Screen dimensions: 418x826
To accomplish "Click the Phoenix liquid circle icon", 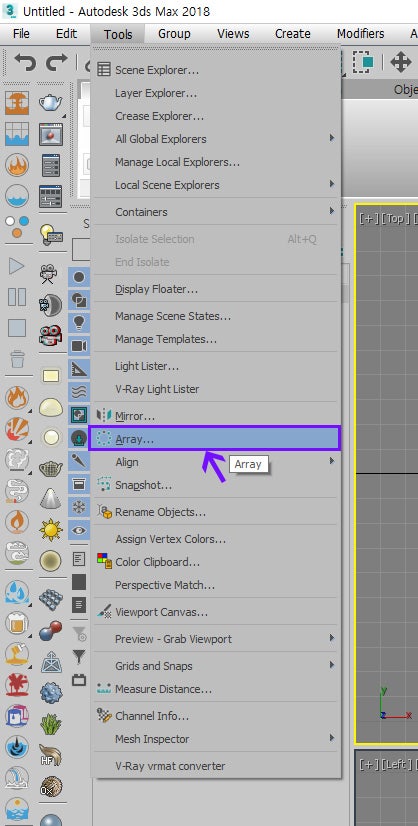I will (17, 196).
